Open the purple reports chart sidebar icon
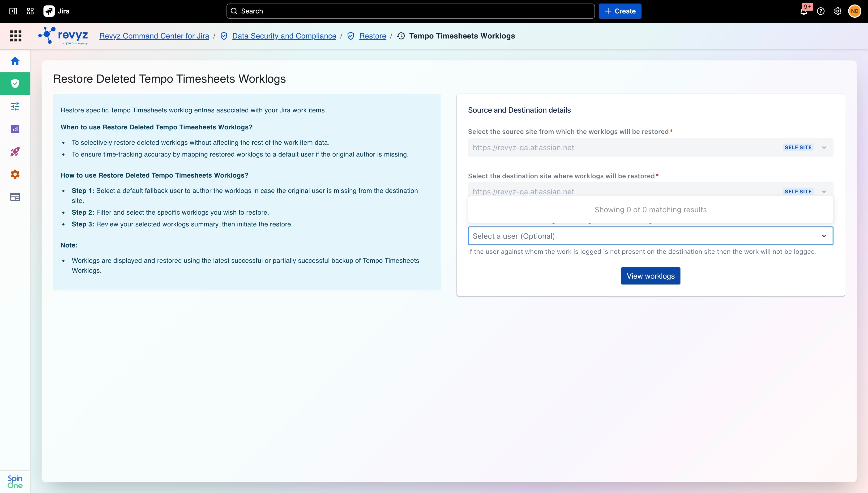Viewport: 868px width, 493px height. (15, 129)
